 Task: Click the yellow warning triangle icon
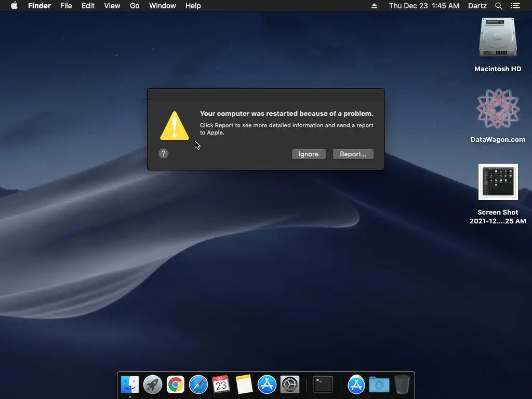(x=175, y=126)
